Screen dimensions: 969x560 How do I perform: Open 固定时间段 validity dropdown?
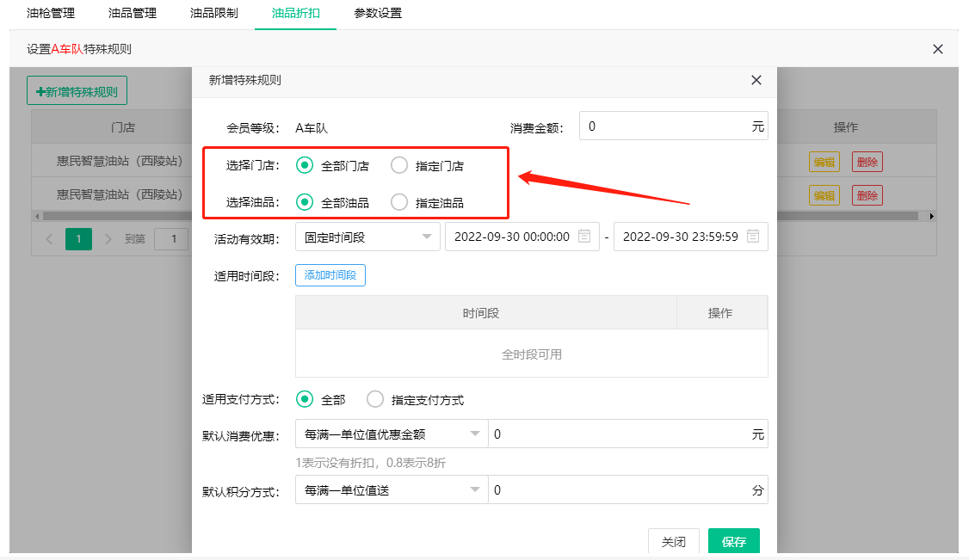click(367, 237)
